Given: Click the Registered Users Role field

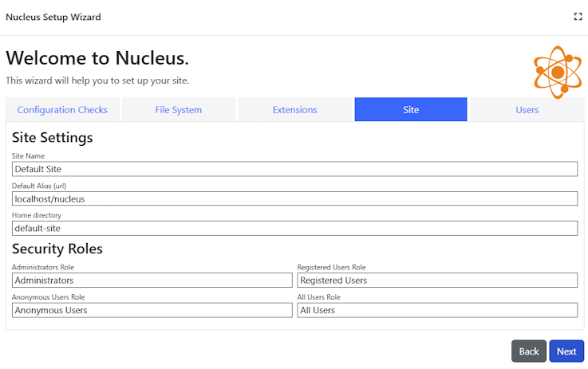Looking at the screenshot, I should 437,281.
